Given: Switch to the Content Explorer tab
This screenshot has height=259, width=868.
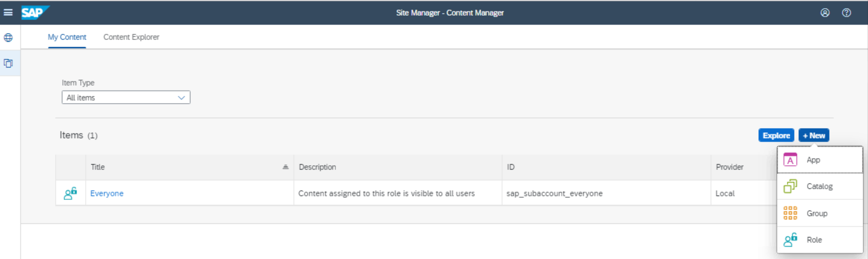Looking at the screenshot, I should 131,37.
